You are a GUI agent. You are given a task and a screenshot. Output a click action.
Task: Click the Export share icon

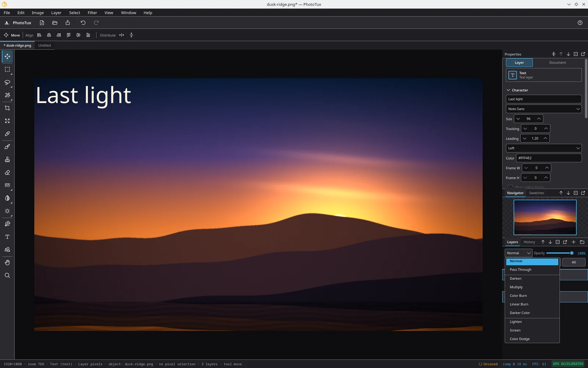[68, 23]
